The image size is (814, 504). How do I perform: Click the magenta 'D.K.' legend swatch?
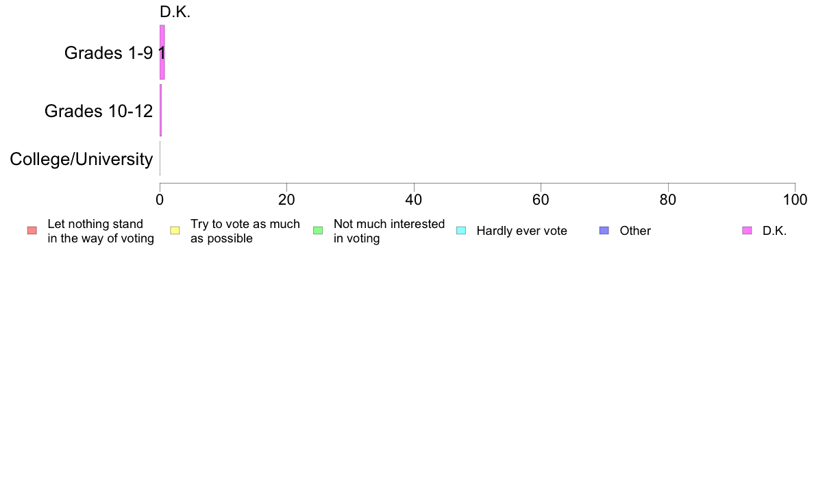[747, 231]
